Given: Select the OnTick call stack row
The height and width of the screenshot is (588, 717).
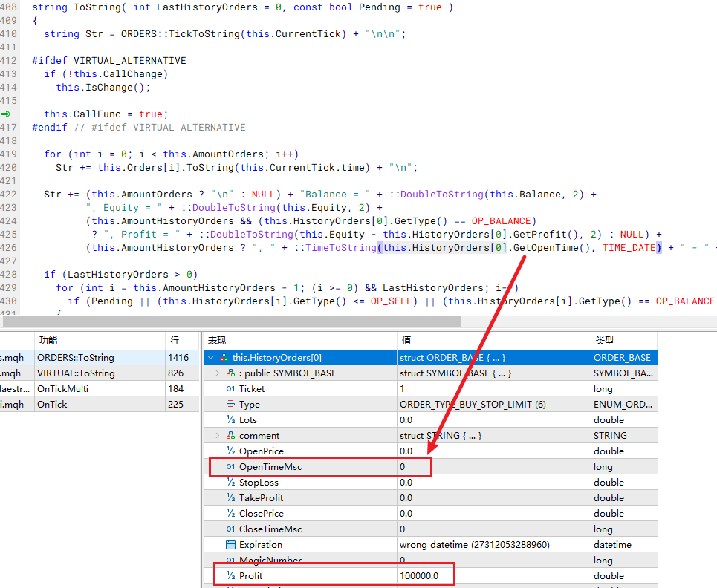Looking at the screenshot, I should [x=100, y=405].
